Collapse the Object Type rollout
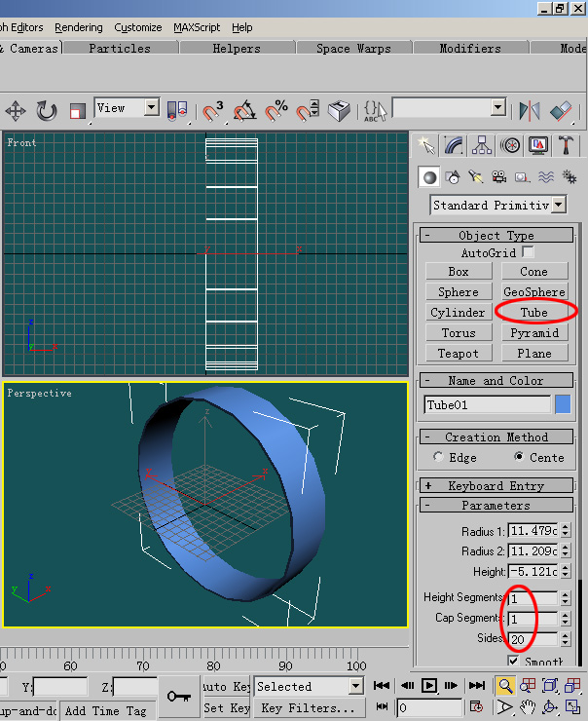Image resolution: width=588 pixels, height=721 pixels. click(x=496, y=235)
